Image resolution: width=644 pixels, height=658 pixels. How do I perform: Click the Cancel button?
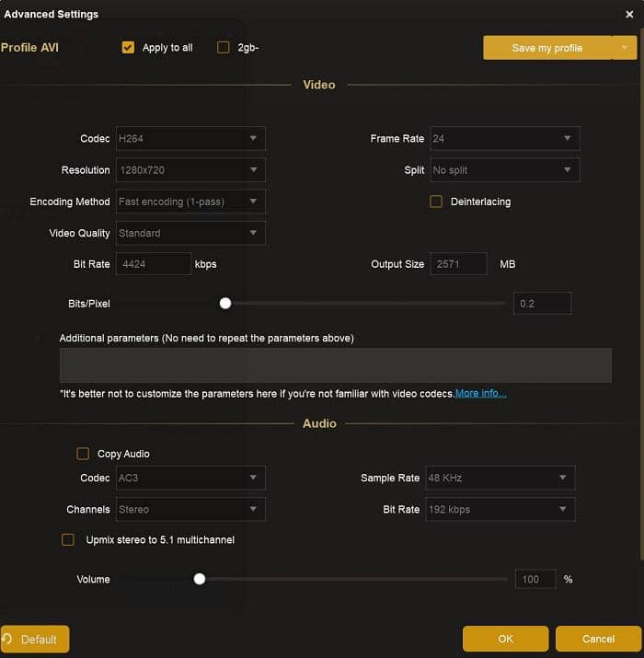(x=598, y=639)
